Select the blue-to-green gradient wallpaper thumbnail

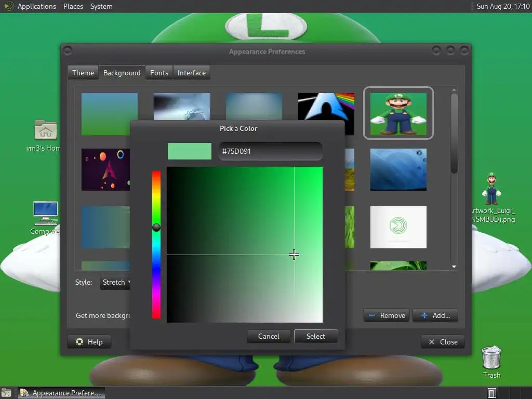109,114
